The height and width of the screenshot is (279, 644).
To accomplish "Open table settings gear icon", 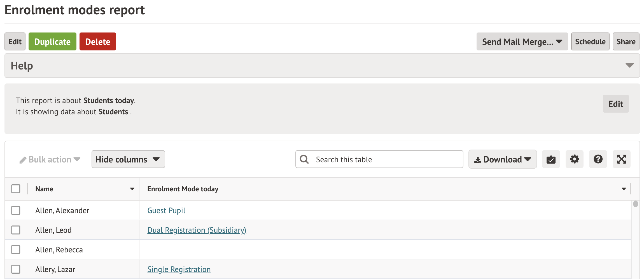I will pyautogui.click(x=574, y=159).
